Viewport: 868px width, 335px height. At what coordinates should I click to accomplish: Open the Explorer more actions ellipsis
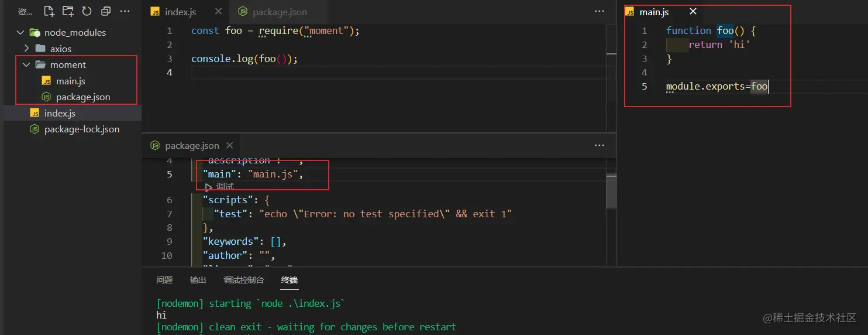(x=125, y=11)
